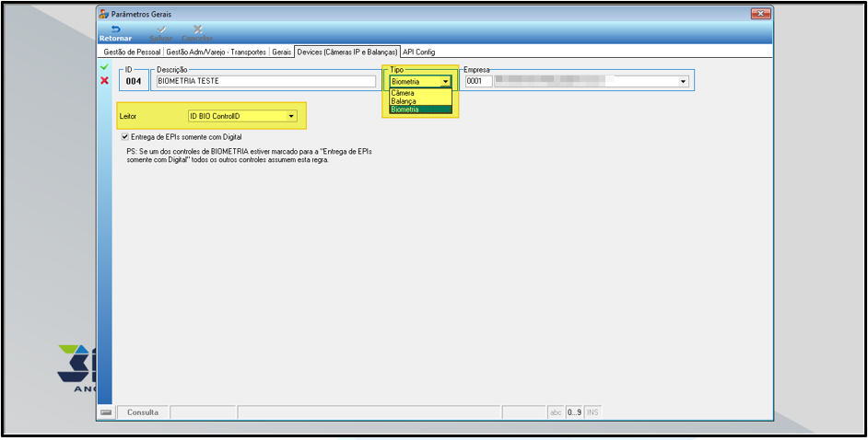Click the Salvar toolbar button

click(x=161, y=34)
